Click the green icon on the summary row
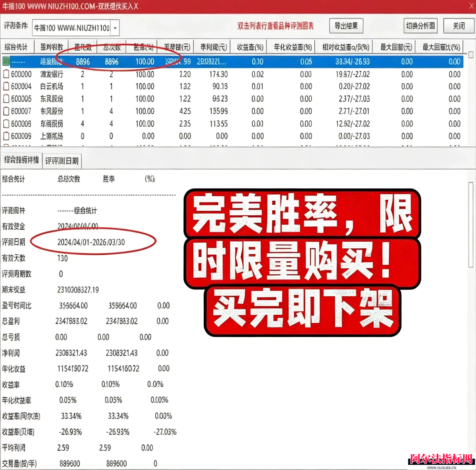476x470 pixels. [x=6, y=62]
